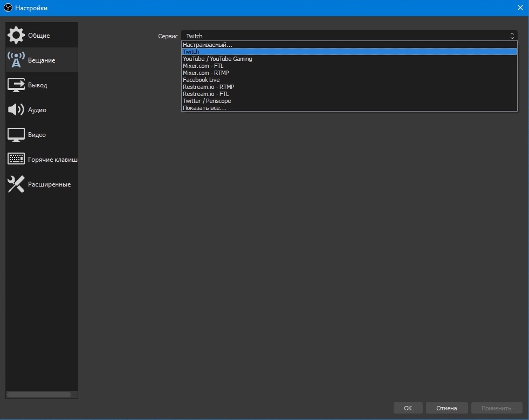Click Показать все... to show all services

(x=349, y=108)
